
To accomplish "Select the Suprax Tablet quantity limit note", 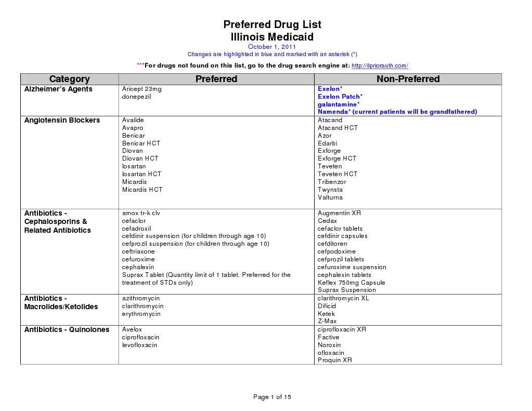I will pos(206,274).
